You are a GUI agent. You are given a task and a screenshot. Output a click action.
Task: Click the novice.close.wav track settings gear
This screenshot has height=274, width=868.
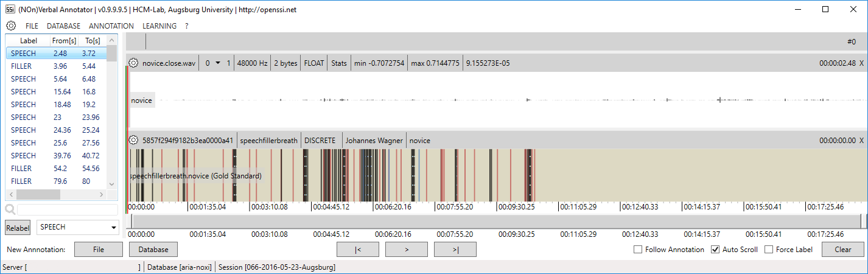point(134,63)
